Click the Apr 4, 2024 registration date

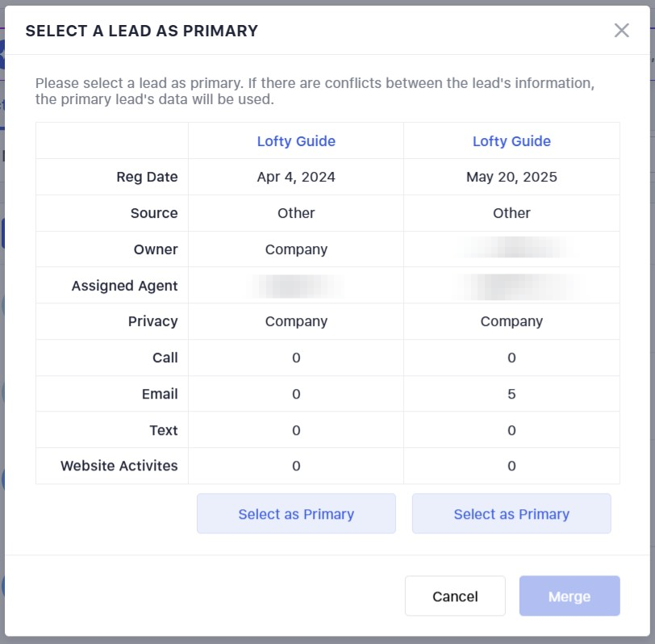pos(296,178)
